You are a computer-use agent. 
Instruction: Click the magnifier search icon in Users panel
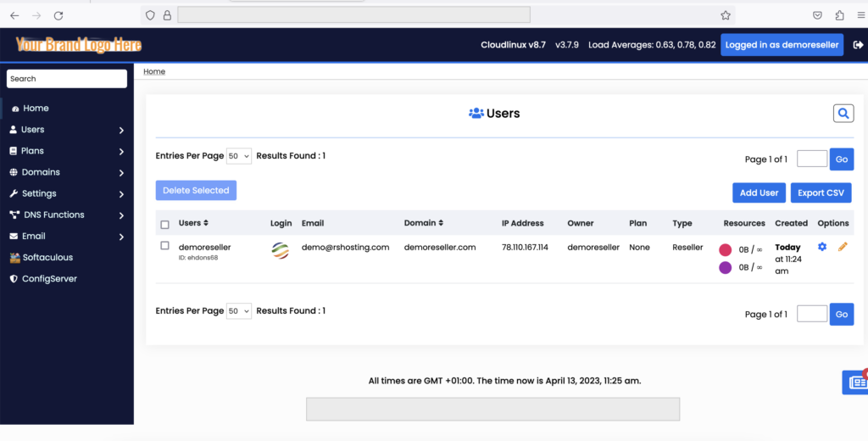coord(843,114)
